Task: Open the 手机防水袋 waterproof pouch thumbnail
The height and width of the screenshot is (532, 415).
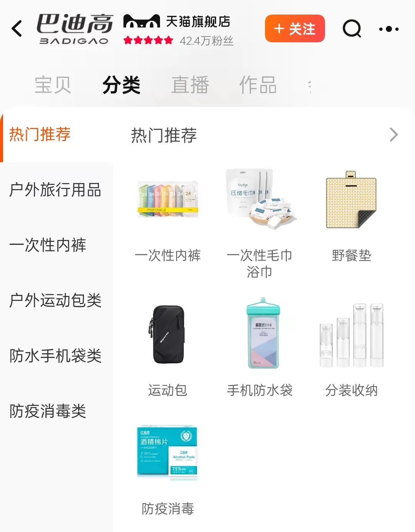Action: click(263, 333)
